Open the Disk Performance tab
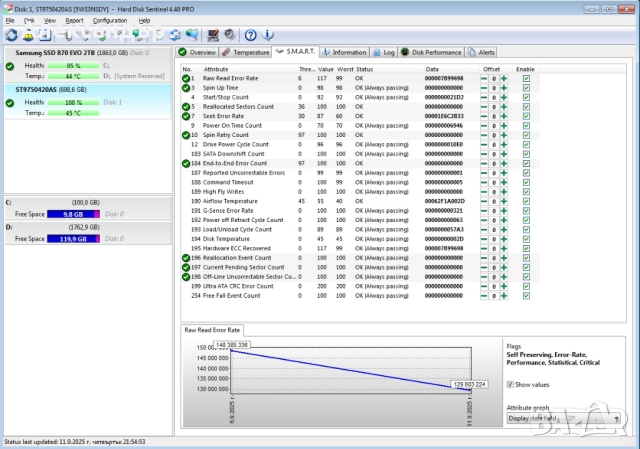Screen dimensions: 640x449 pyautogui.click(x=432, y=51)
